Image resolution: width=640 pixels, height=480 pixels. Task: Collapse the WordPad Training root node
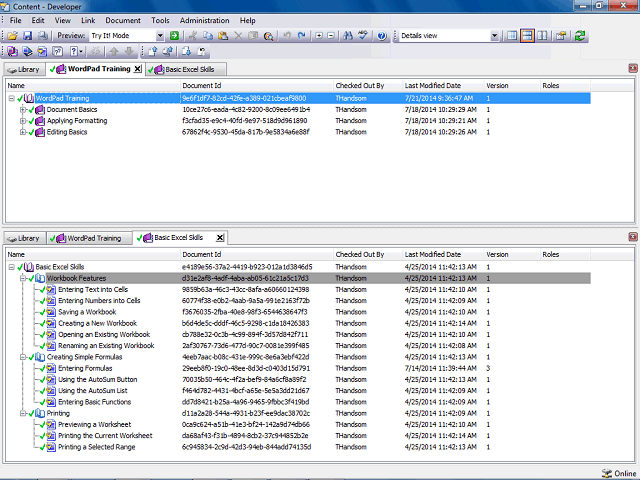[12, 98]
